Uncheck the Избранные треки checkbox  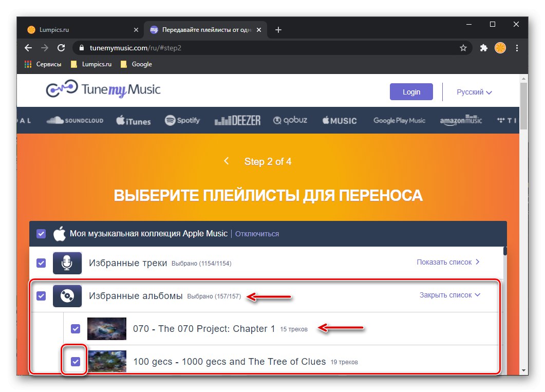pos(41,263)
